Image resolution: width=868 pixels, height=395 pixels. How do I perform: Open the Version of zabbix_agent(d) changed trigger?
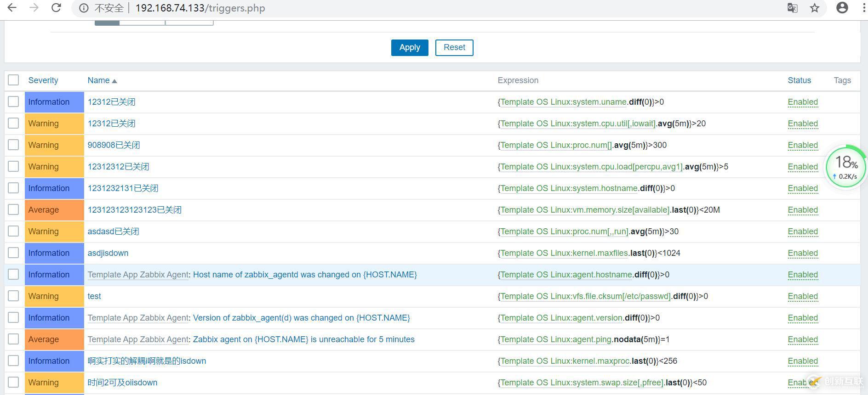pos(302,318)
